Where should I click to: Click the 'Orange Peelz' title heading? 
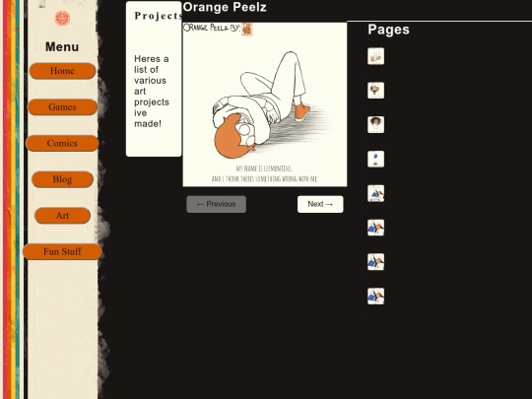(225, 7)
